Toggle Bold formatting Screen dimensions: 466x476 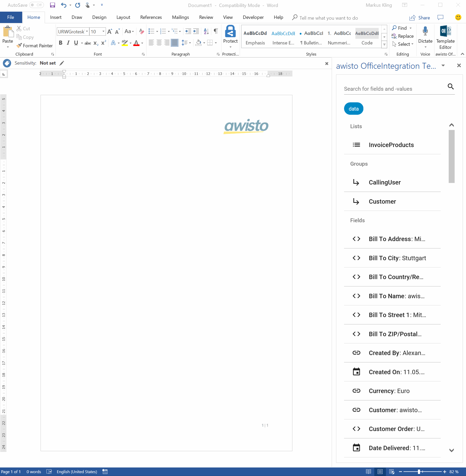click(61, 43)
